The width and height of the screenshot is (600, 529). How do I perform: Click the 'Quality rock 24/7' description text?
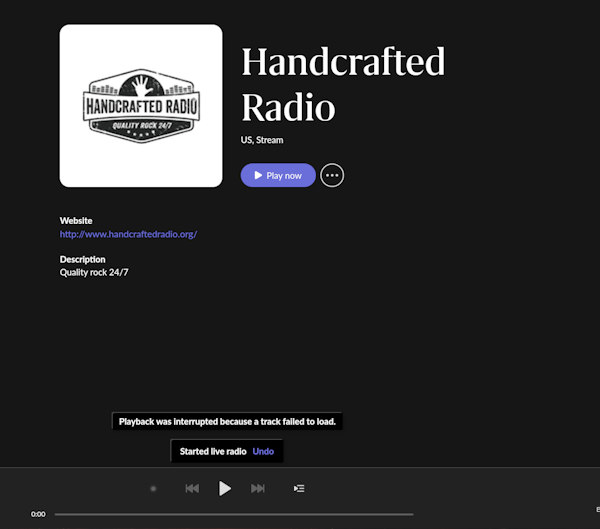[x=94, y=272]
